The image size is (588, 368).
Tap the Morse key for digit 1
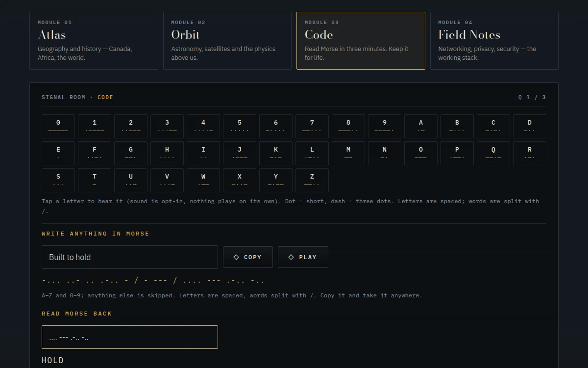click(95, 126)
